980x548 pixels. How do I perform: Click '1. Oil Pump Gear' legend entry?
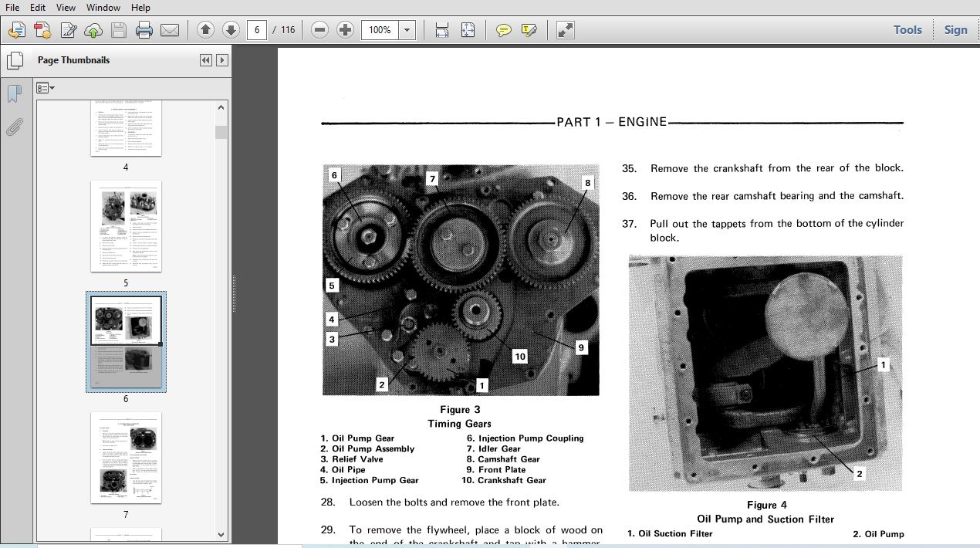[357, 438]
